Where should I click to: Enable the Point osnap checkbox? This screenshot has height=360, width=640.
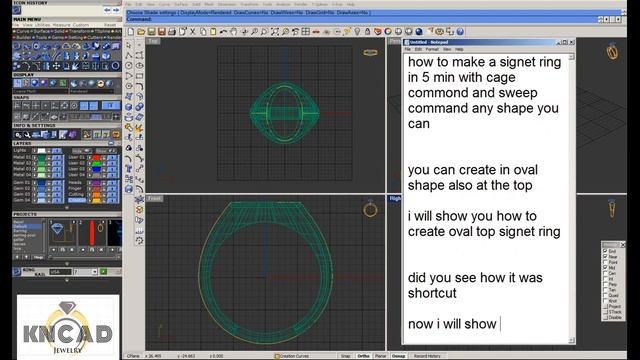605,262
